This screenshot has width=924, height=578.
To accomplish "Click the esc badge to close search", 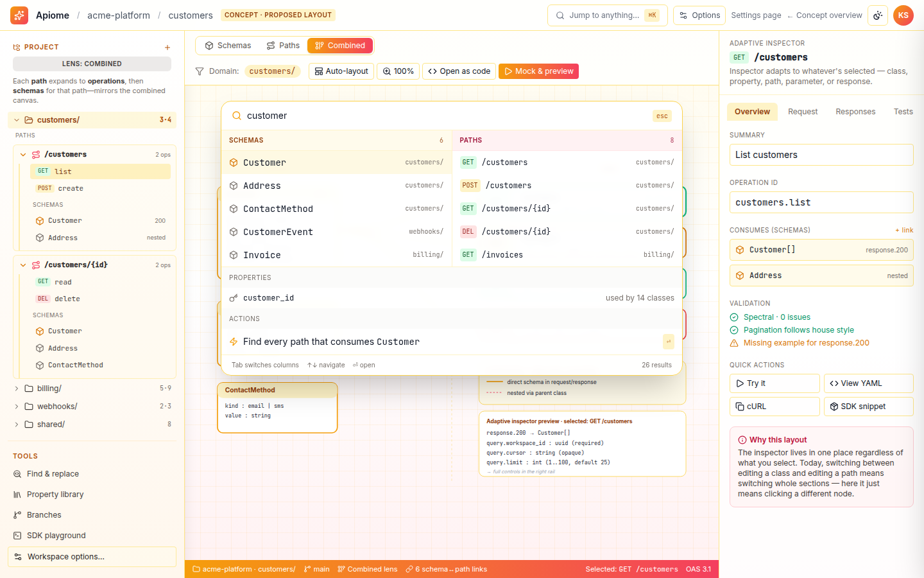I will click(662, 116).
